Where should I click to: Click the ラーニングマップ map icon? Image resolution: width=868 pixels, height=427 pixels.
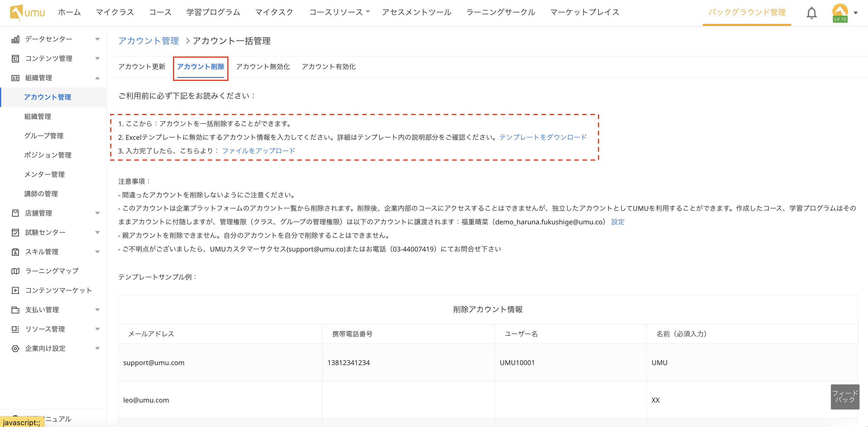15,271
